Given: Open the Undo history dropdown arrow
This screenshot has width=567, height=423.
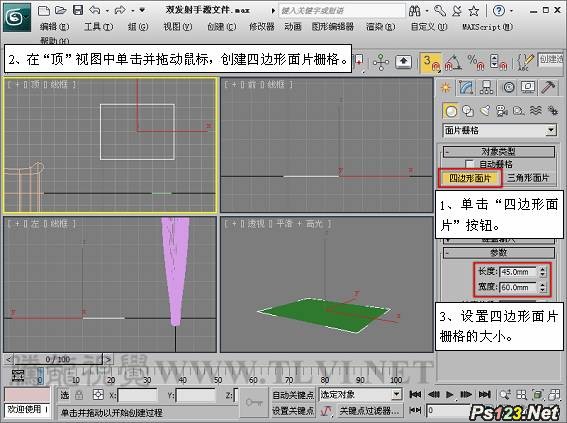Looking at the screenshot, I should [107, 11].
